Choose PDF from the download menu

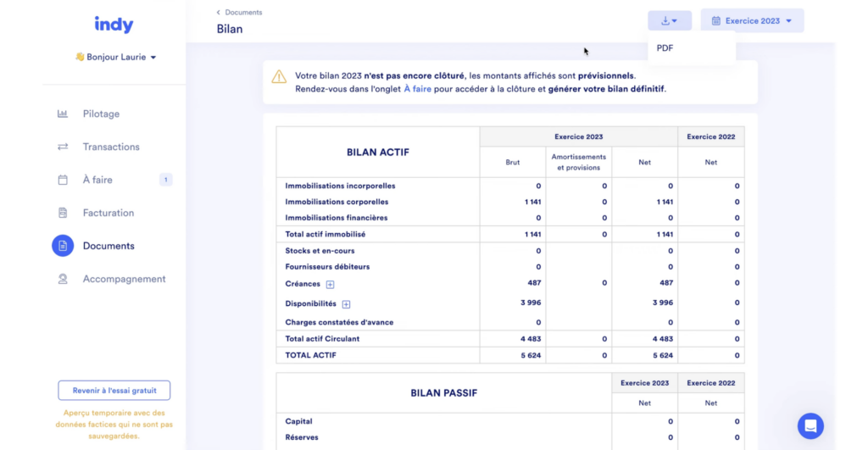coord(665,48)
